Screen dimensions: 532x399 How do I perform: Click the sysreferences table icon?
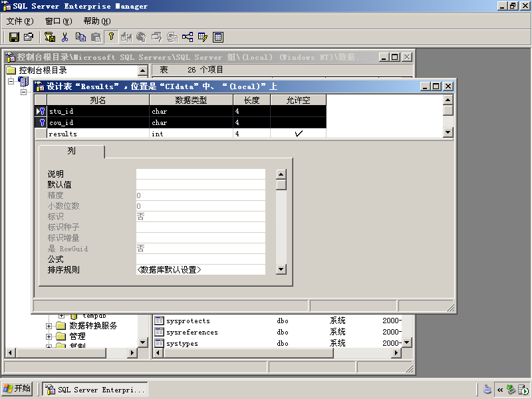coord(159,332)
